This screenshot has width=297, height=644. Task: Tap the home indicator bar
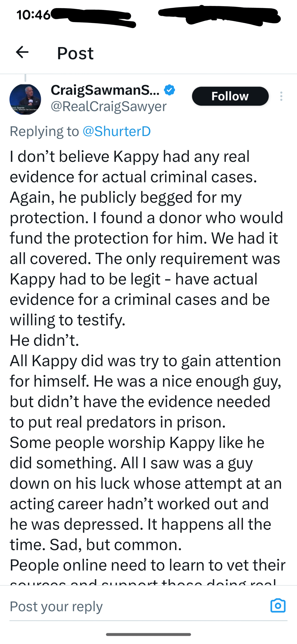coord(148,634)
